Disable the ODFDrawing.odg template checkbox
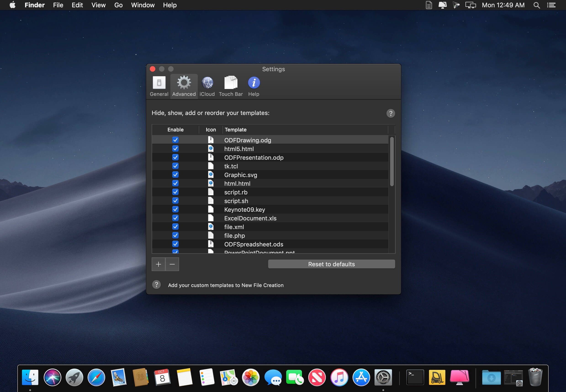 (x=175, y=140)
